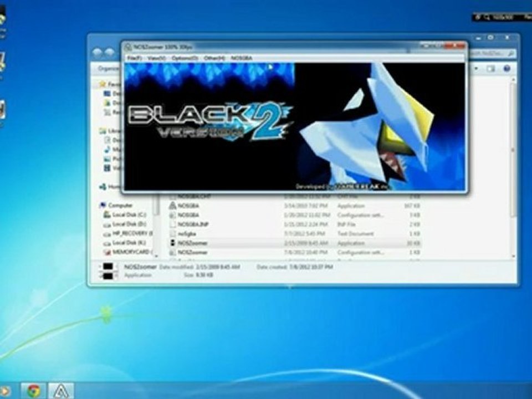Image resolution: width=532 pixels, height=399 pixels.
Task: Select NO$GBA configuration settings file
Action: (x=188, y=215)
